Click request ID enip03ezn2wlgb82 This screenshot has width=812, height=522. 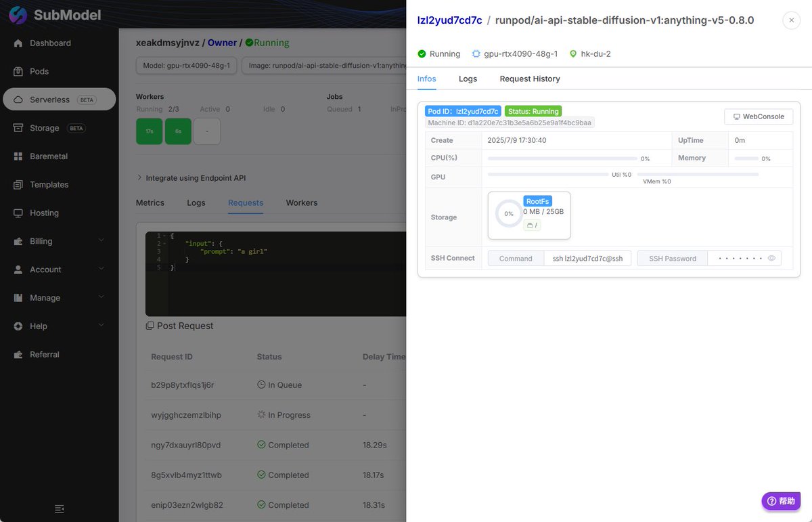(187, 505)
